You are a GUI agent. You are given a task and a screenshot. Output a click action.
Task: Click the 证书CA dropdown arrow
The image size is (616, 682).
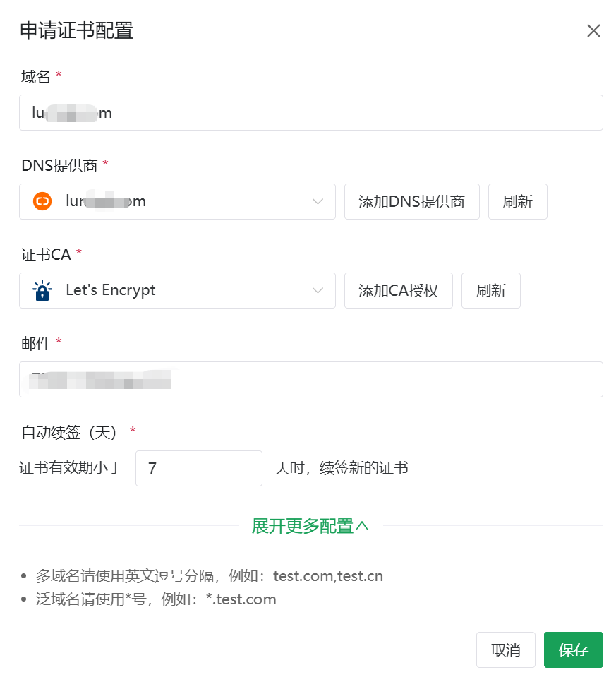(318, 291)
